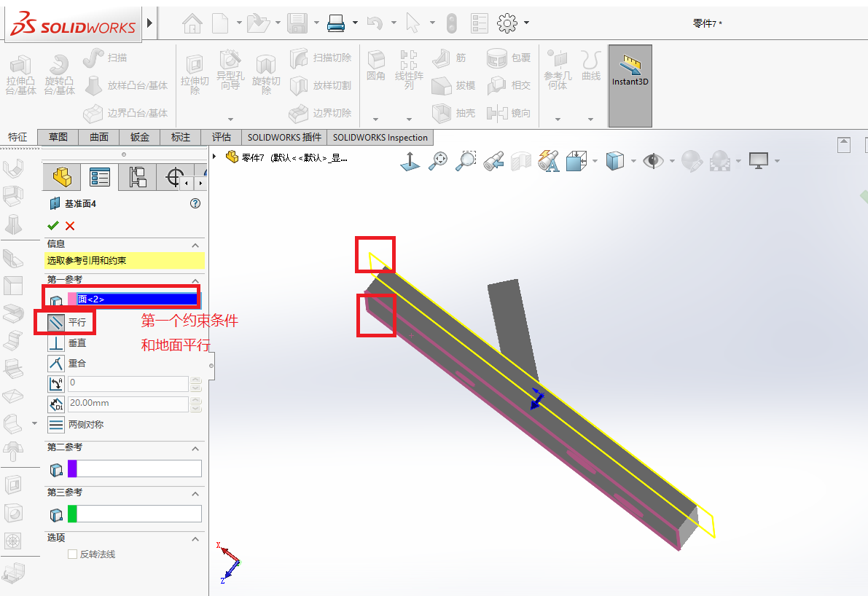Click Zoom to Area icon
The width and height of the screenshot is (868, 596).
[466, 160]
